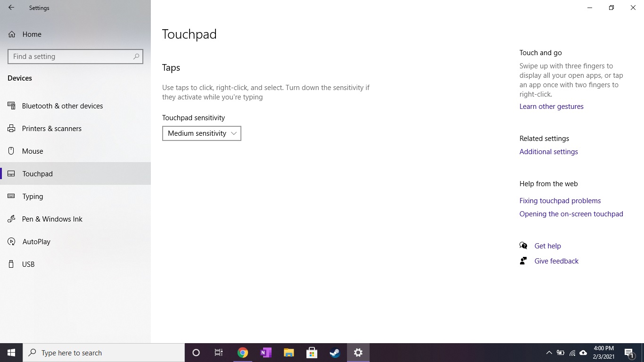
Task: Launch Chrome from the taskbar
Action: (x=242, y=353)
